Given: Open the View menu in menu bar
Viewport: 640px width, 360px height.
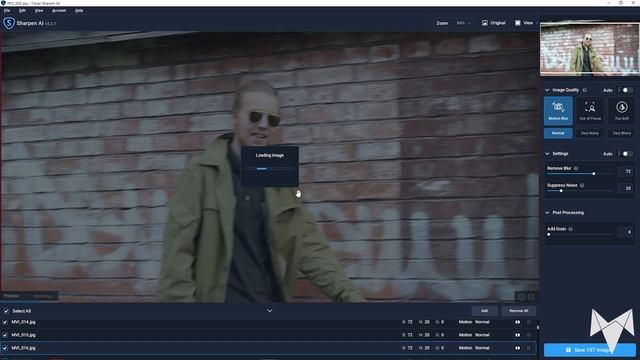Looking at the screenshot, I should coord(39,10).
